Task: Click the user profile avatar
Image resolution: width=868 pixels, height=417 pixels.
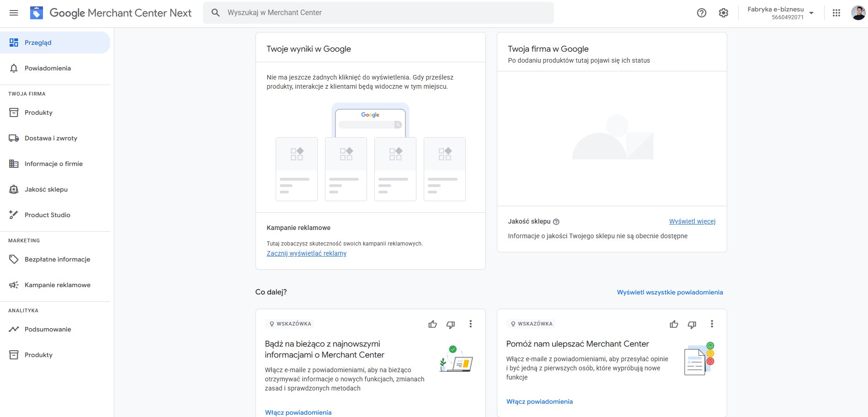Action: 857,13
